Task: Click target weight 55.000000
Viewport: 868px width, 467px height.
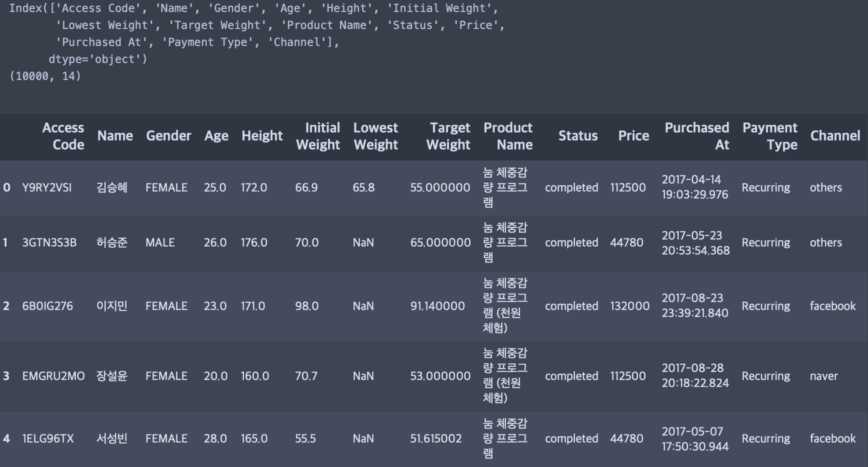Action: [x=440, y=187]
